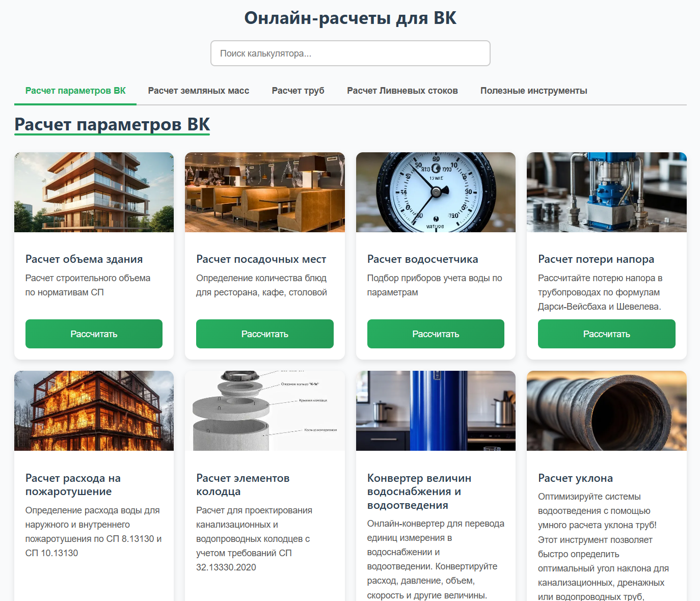Image resolution: width=700 pixels, height=601 pixels.
Task: Click the calculator search input field
Action: click(x=350, y=53)
